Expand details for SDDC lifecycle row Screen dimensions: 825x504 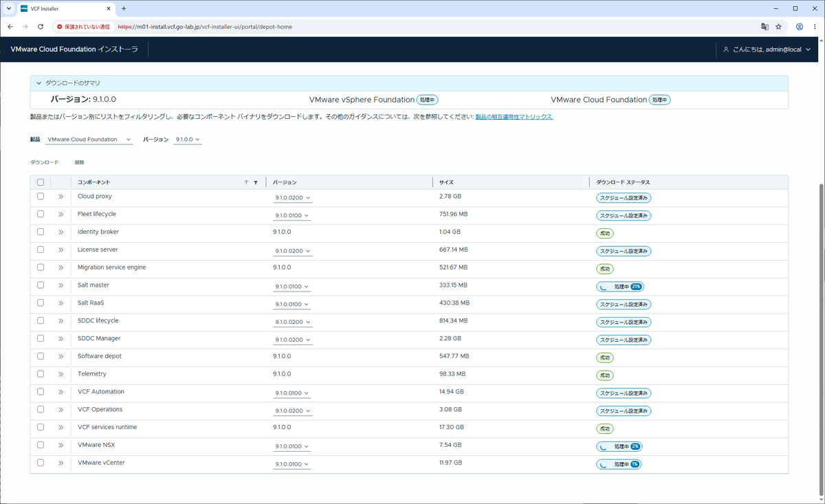pyautogui.click(x=60, y=321)
